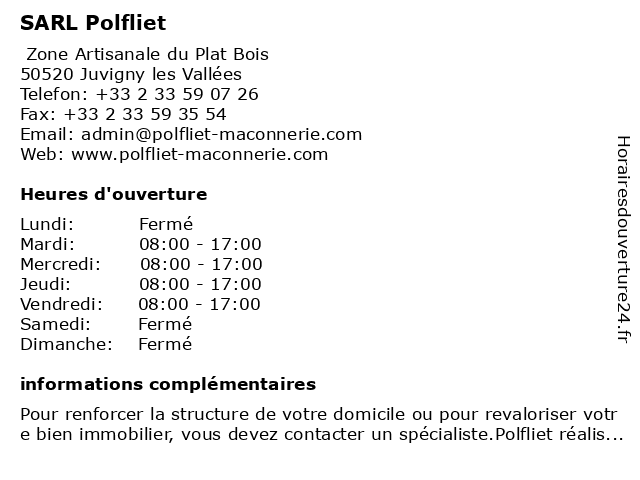640x480 pixels.
Task: Click the Fax number line
Action: coord(123,114)
